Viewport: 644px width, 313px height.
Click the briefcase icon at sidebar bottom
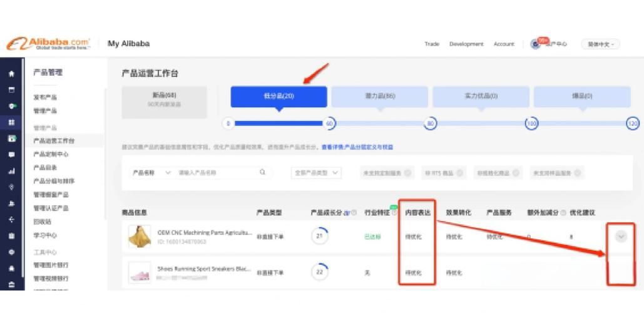pyautogui.click(x=11, y=284)
